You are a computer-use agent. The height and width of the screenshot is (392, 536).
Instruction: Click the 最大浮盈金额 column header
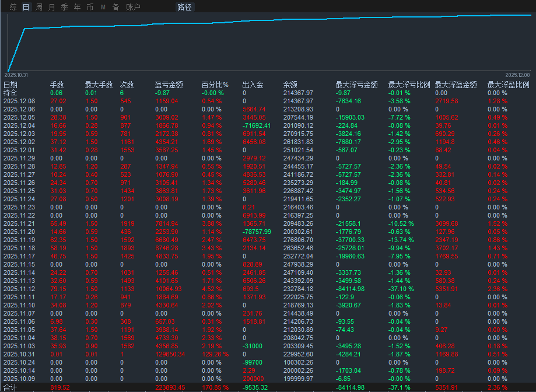point(456,85)
